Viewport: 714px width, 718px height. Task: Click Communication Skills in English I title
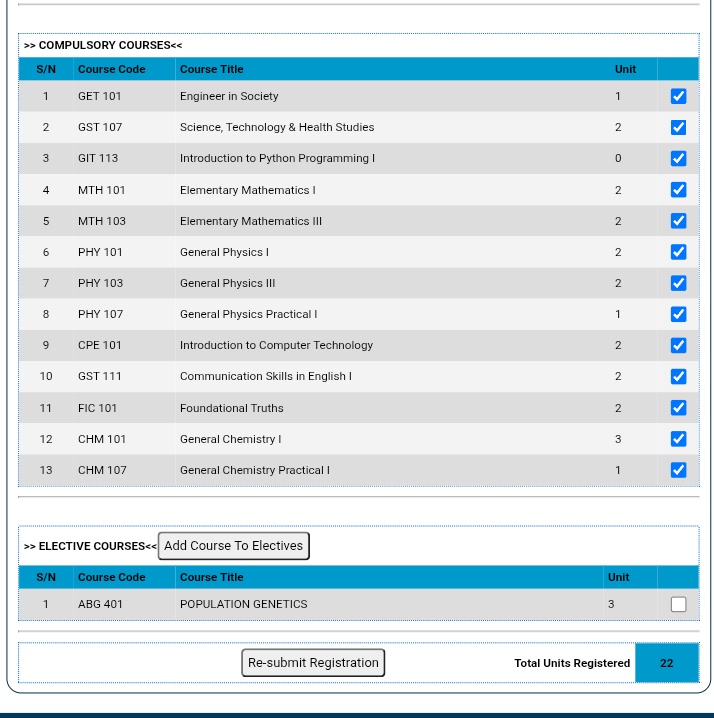point(266,376)
